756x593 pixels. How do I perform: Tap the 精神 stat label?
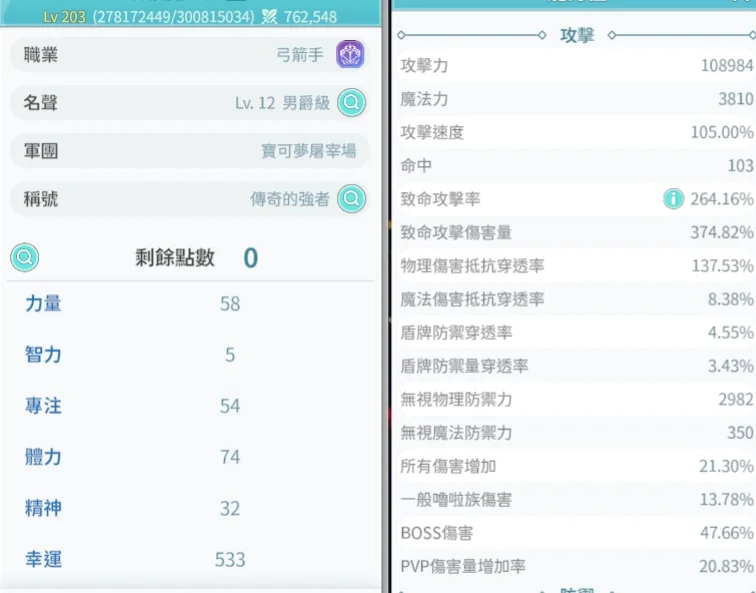click(43, 508)
